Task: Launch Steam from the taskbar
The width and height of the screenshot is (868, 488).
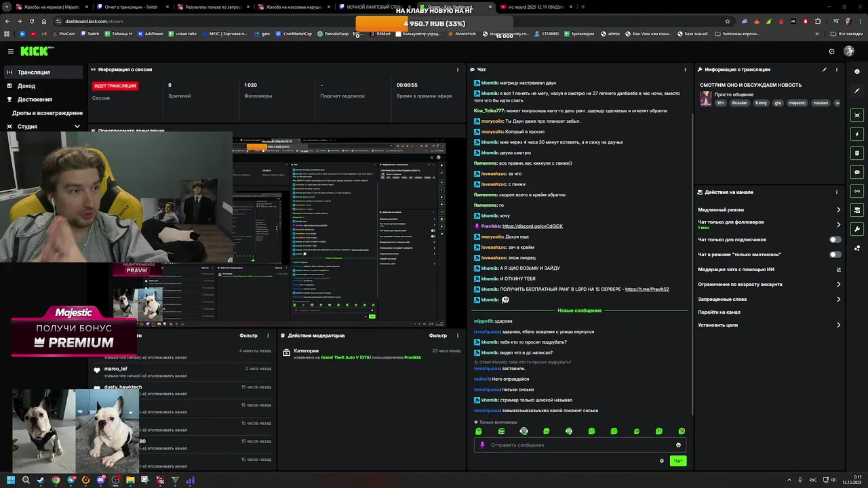Action: 40,480
